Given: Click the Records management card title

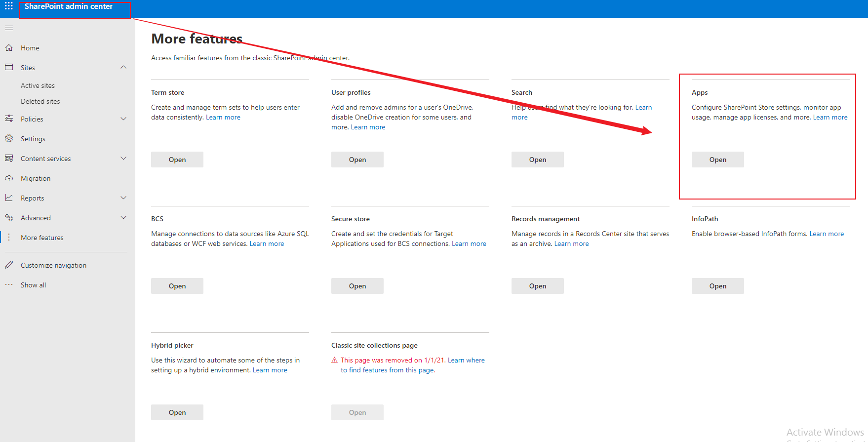Looking at the screenshot, I should point(546,219).
